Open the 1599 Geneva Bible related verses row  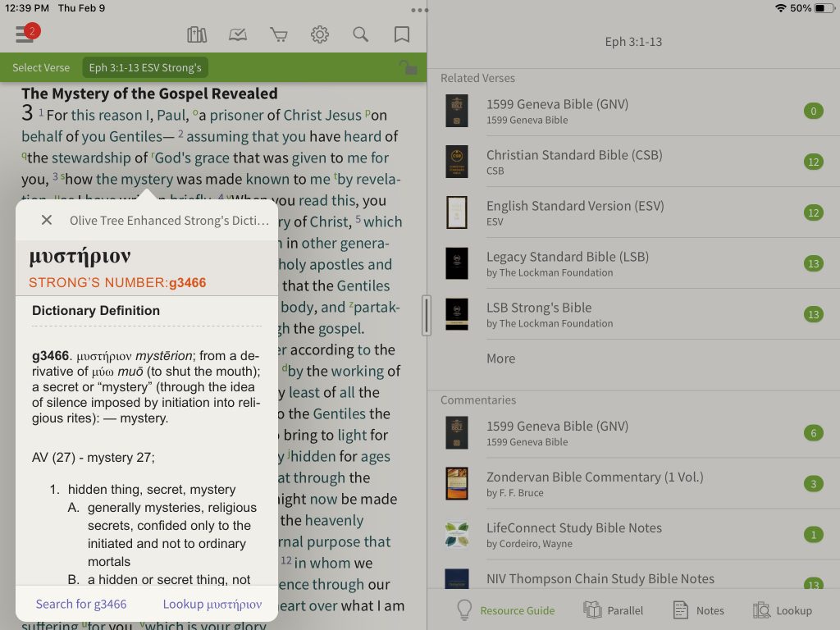pyautogui.click(x=634, y=111)
